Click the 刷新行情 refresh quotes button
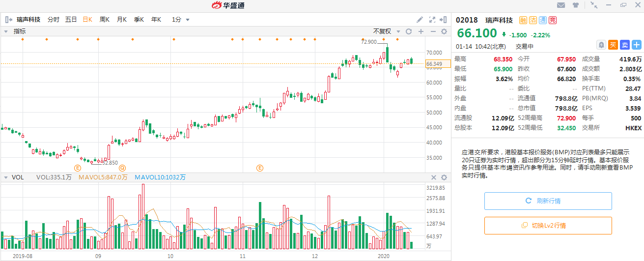644x261 pixels. point(548,201)
